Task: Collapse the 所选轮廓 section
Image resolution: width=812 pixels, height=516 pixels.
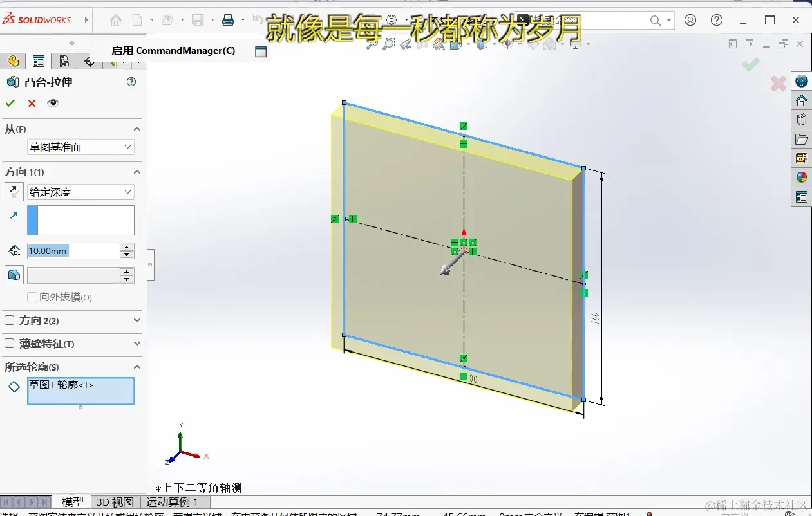Action: point(137,367)
